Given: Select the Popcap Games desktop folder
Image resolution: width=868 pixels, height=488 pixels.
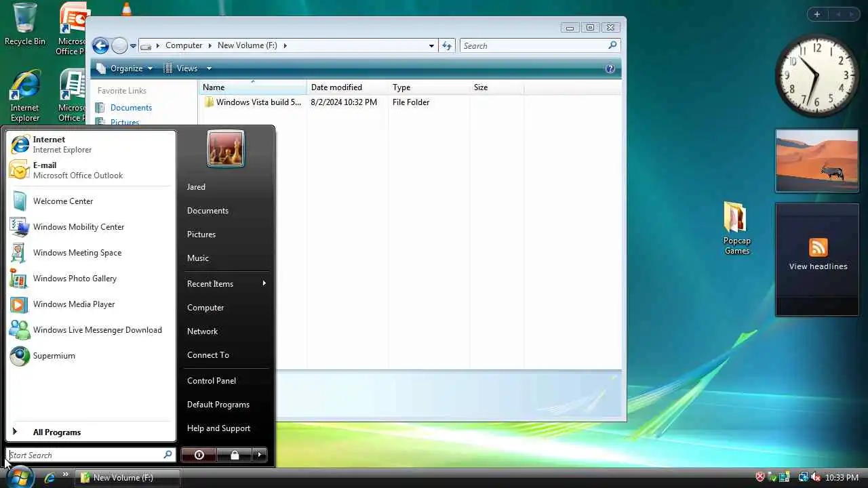Looking at the screenshot, I should [x=736, y=228].
